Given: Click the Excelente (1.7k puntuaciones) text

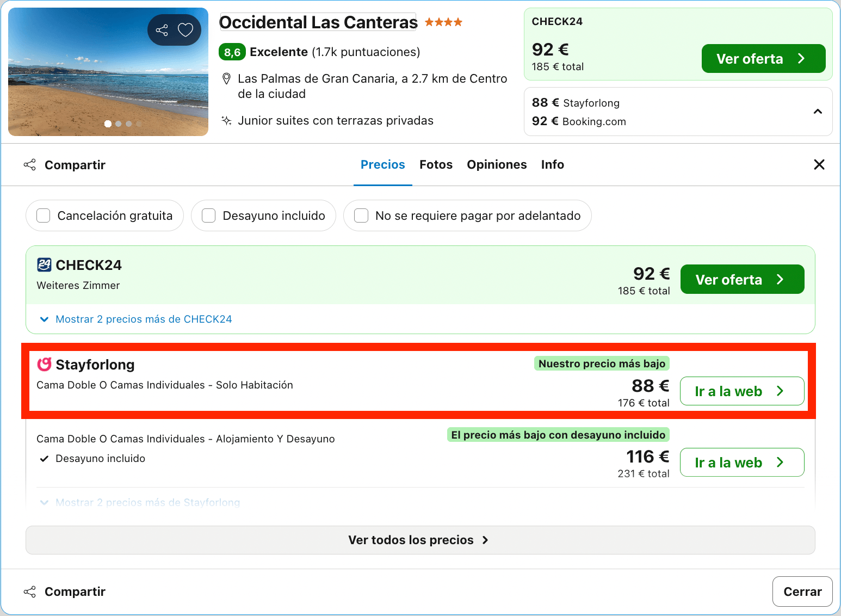Looking at the screenshot, I should 335,52.
